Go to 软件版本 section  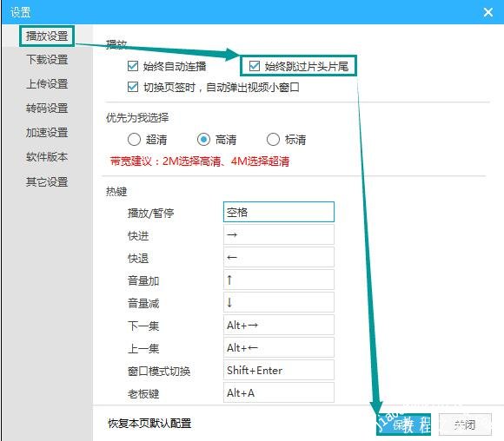click(47, 157)
